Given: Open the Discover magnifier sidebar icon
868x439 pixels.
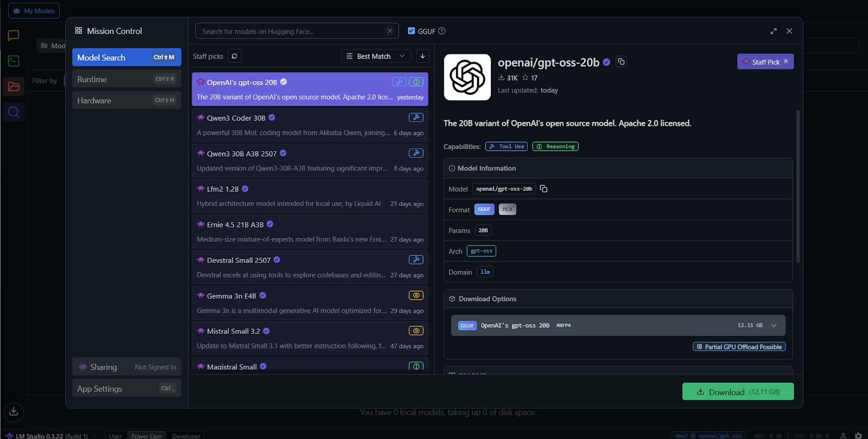Looking at the screenshot, I should click(14, 112).
